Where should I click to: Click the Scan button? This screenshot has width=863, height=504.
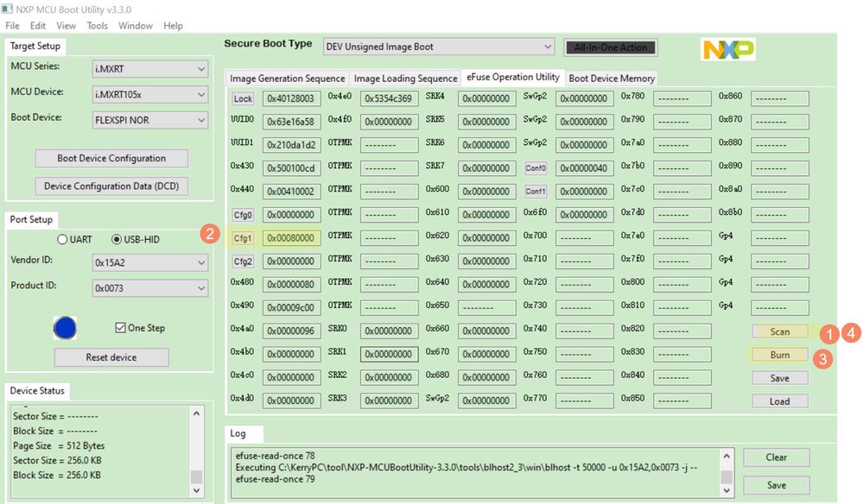click(x=780, y=331)
